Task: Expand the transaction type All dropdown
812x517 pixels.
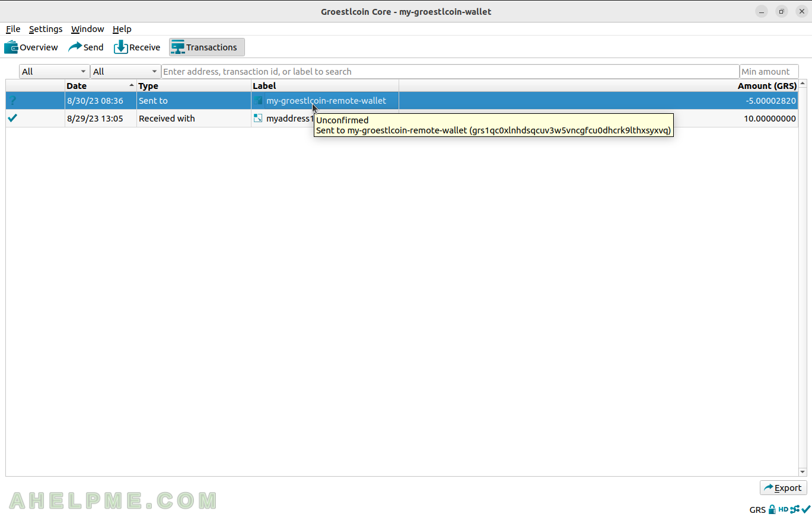Action: click(x=126, y=72)
